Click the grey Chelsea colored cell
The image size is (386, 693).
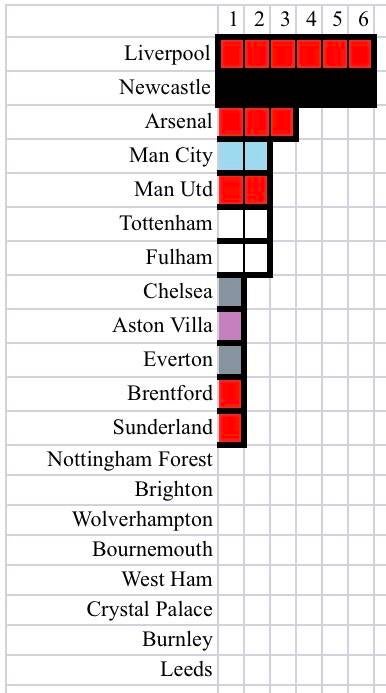230,292
